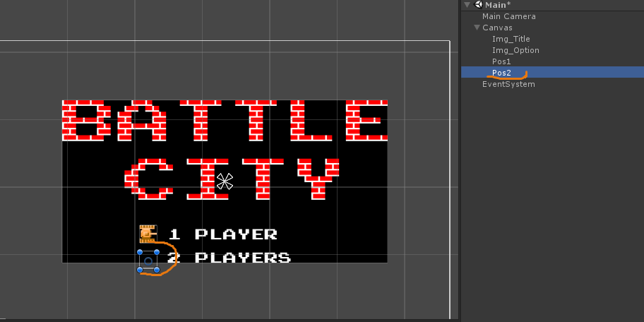Select Img_Option in the hierarchy
The image size is (644, 322).
(x=515, y=50)
